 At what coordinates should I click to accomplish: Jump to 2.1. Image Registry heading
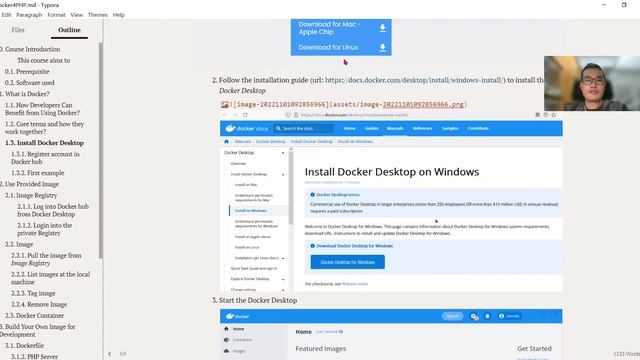click(31, 195)
